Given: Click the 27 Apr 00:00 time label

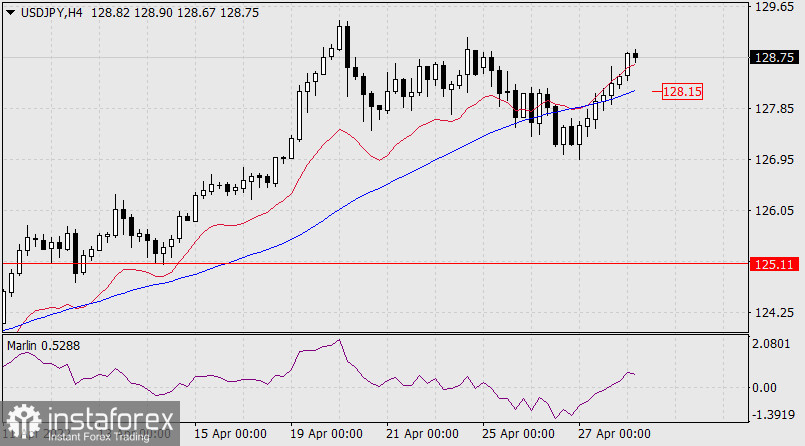Looking at the screenshot, I should (x=614, y=434).
